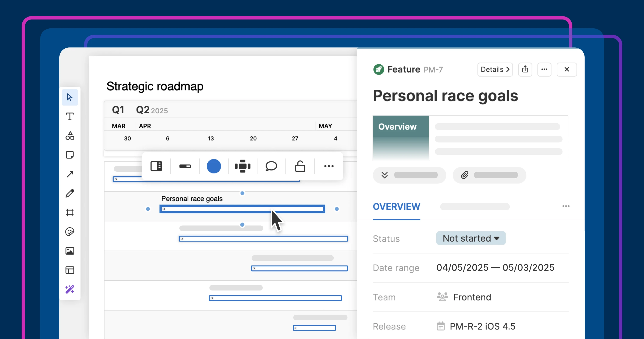
Task: Open the Not started status dropdown
Action: click(471, 238)
